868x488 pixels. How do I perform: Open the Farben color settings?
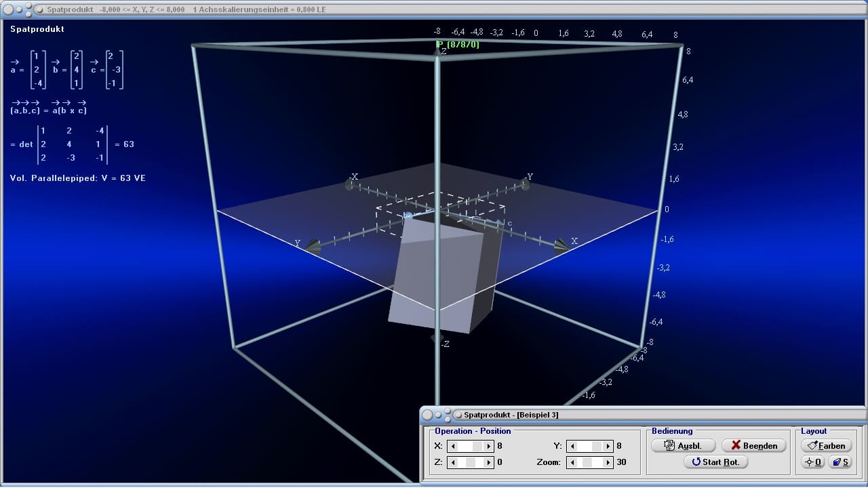pos(826,445)
